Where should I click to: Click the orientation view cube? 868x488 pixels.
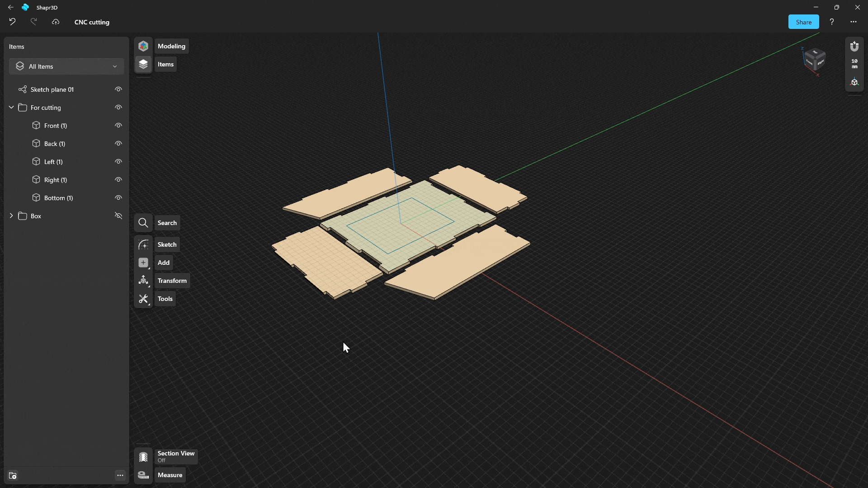815,59
